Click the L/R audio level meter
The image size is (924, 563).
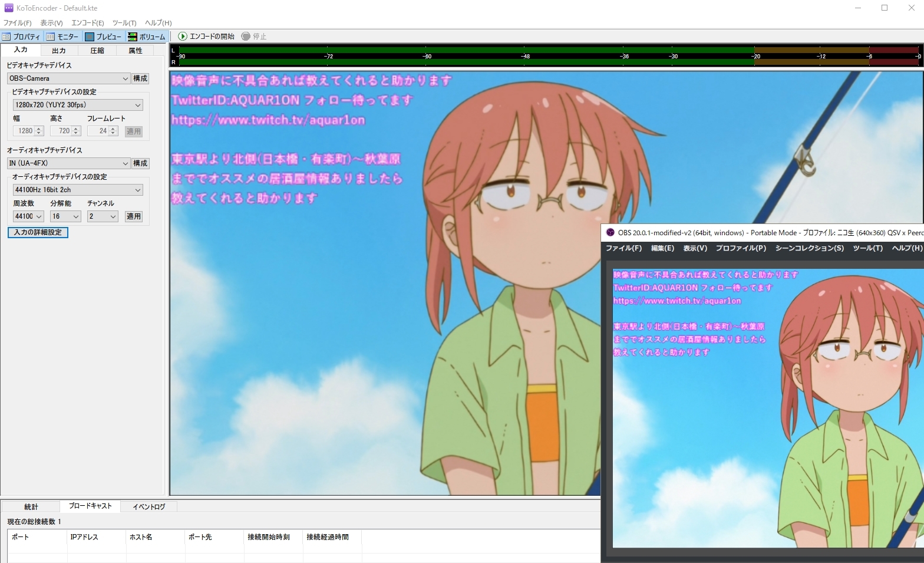click(x=546, y=56)
